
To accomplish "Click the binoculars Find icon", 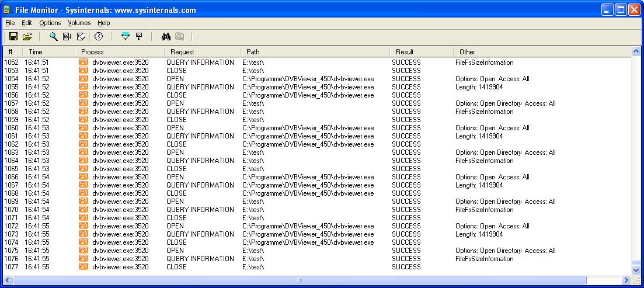I will (x=166, y=37).
